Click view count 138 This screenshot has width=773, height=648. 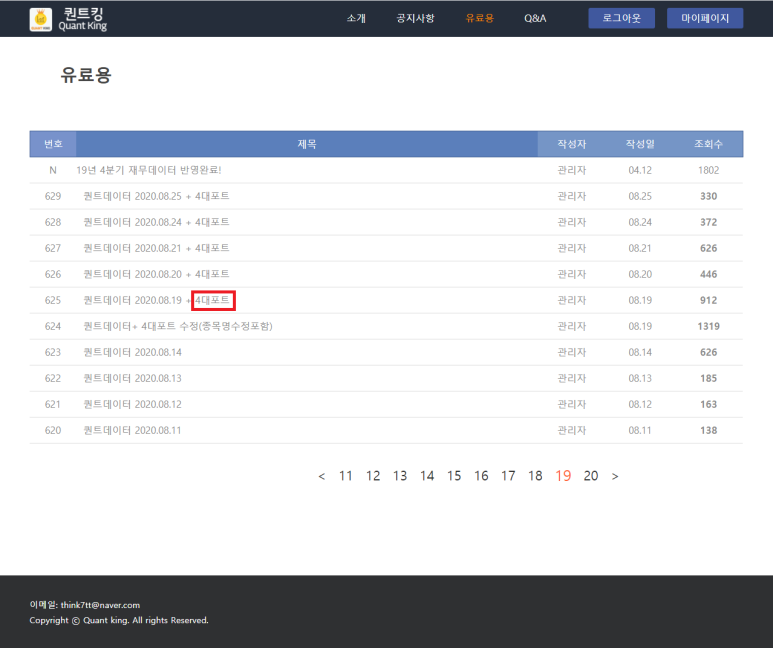[708, 431]
